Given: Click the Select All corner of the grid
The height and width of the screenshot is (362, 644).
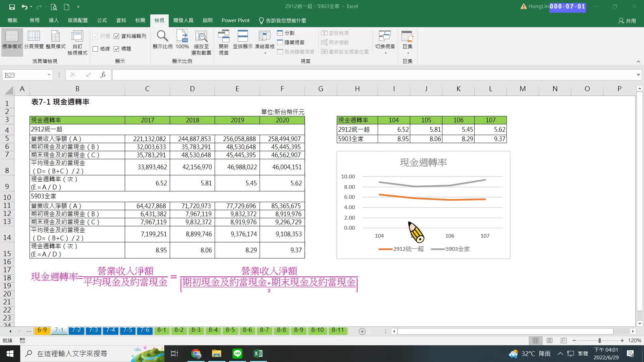Looking at the screenshot, I should [9, 90].
